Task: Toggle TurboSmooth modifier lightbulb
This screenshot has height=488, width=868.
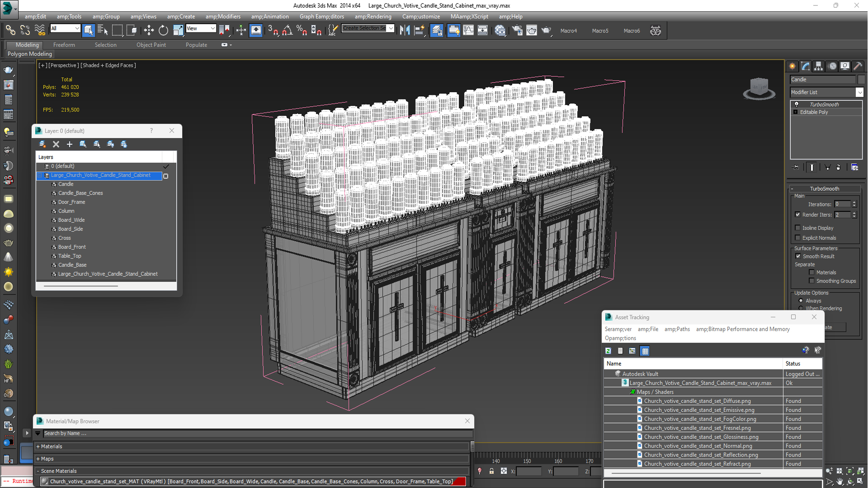Action: [x=797, y=104]
